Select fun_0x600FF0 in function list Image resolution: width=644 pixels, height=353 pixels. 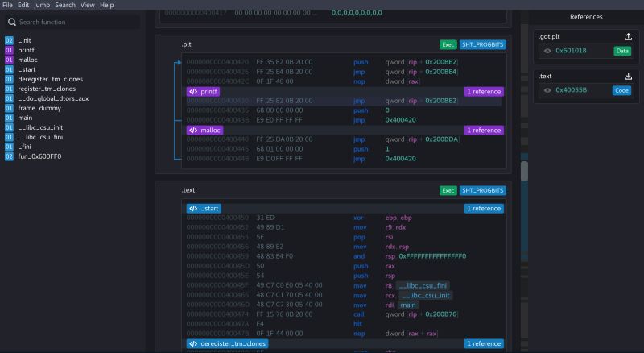click(39, 156)
